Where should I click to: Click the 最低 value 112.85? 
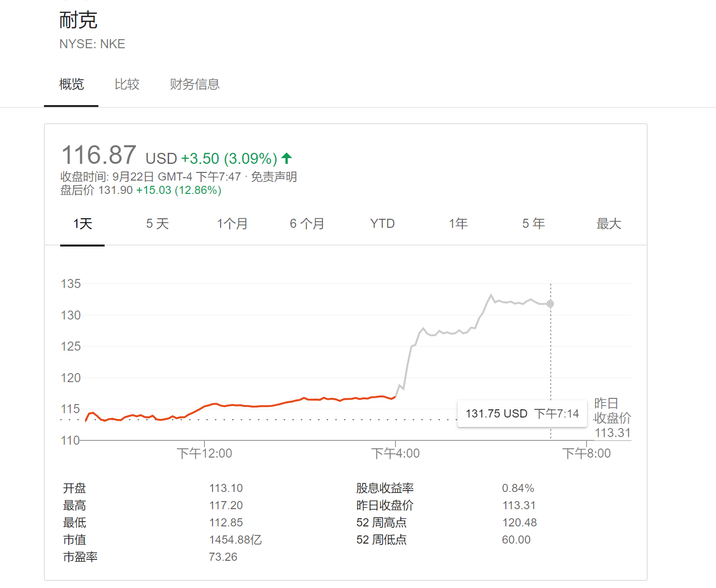point(226,523)
